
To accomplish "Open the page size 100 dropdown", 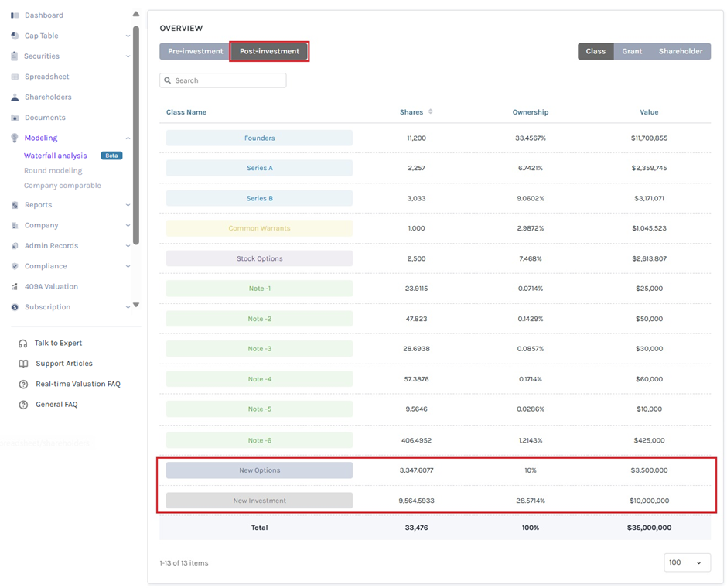I will point(687,562).
